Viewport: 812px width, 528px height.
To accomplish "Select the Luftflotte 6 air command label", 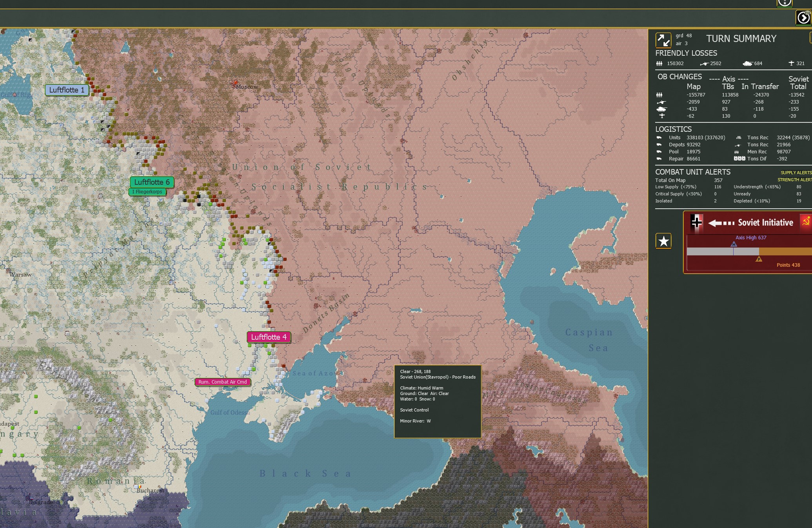I will coord(152,182).
